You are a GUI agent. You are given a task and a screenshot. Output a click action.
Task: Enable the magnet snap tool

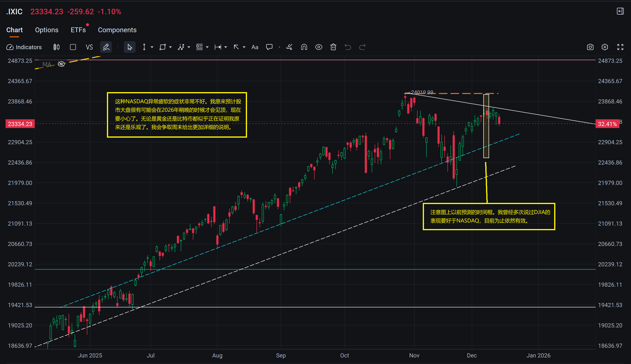tap(304, 47)
